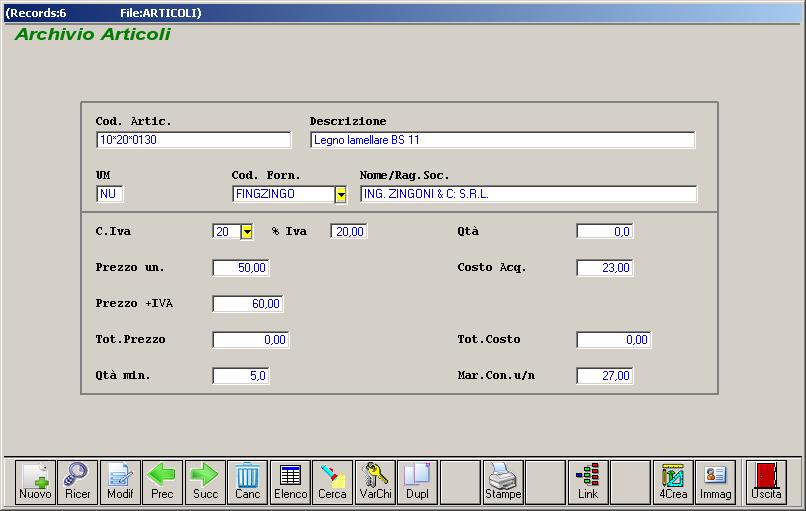Click the Costo Acq. label
Viewport: 806px width, 511px height.
pos(492,267)
